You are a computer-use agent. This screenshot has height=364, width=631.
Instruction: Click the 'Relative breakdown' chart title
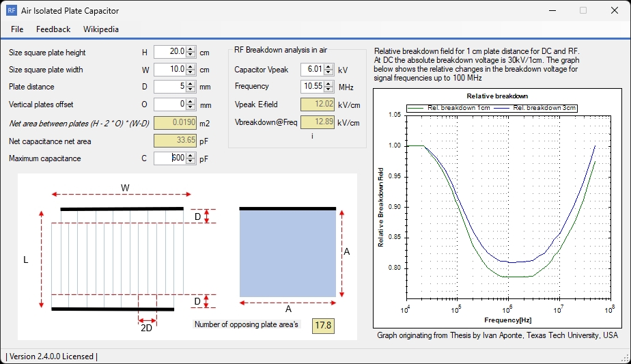pos(497,96)
